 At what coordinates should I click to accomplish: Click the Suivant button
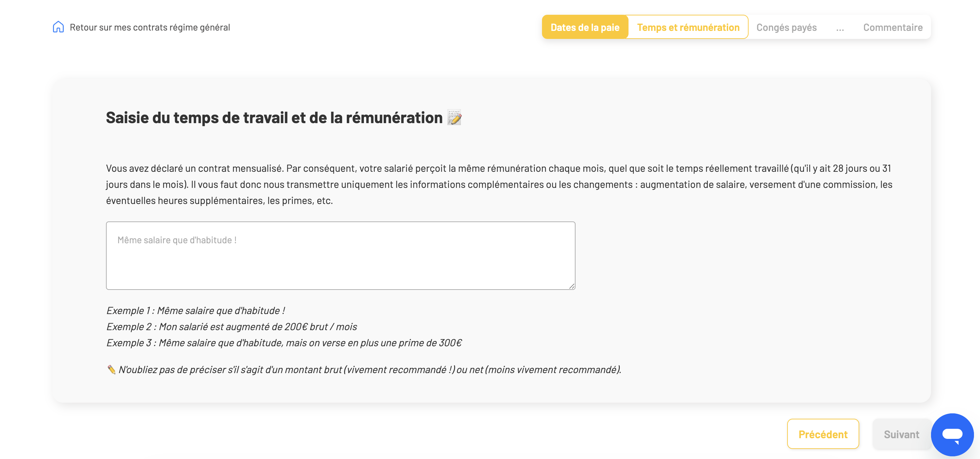click(x=901, y=434)
